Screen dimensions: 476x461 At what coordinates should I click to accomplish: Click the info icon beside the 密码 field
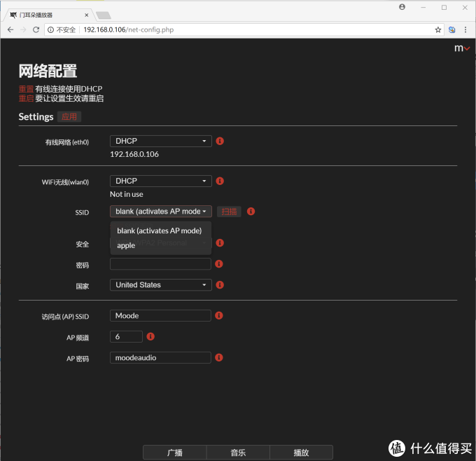219,263
